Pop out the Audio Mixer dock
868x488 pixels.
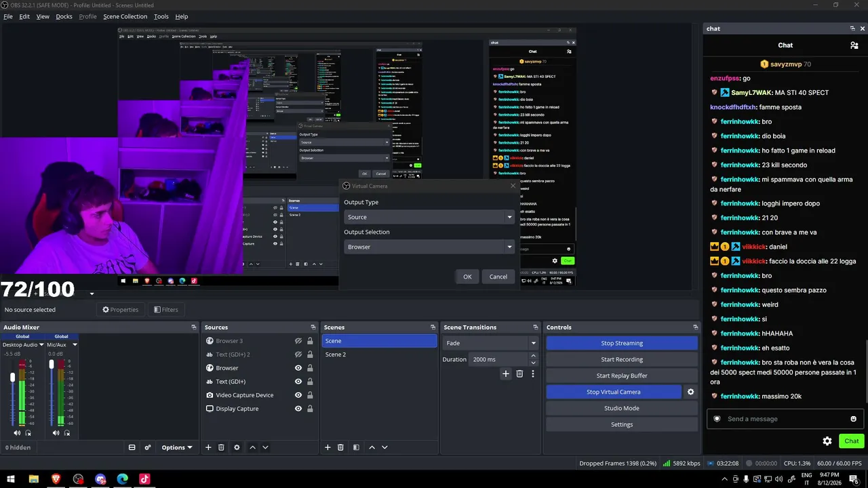194,327
